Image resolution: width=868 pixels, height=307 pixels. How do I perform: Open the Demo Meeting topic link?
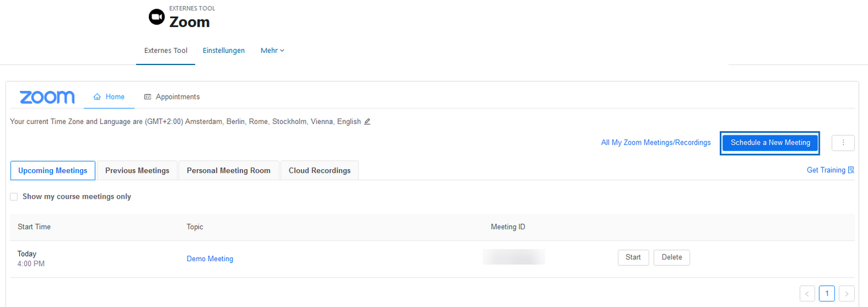[x=210, y=259]
